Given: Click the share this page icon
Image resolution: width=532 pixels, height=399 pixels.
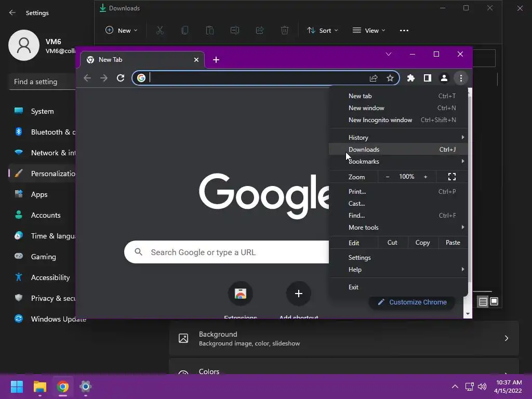Looking at the screenshot, I should click(374, 78).
